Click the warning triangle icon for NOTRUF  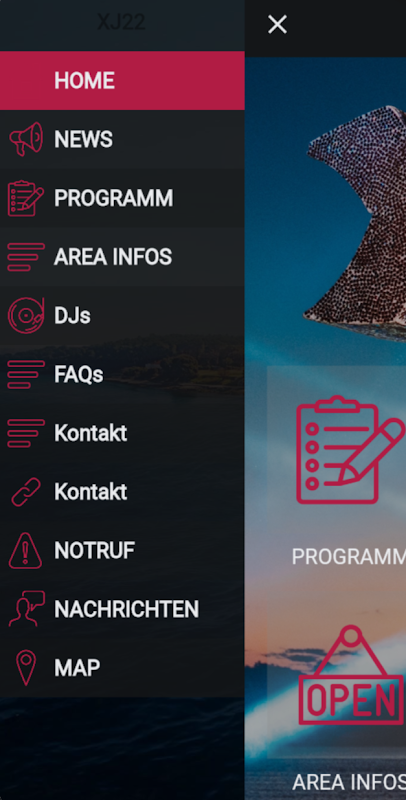tap(26, 551)
